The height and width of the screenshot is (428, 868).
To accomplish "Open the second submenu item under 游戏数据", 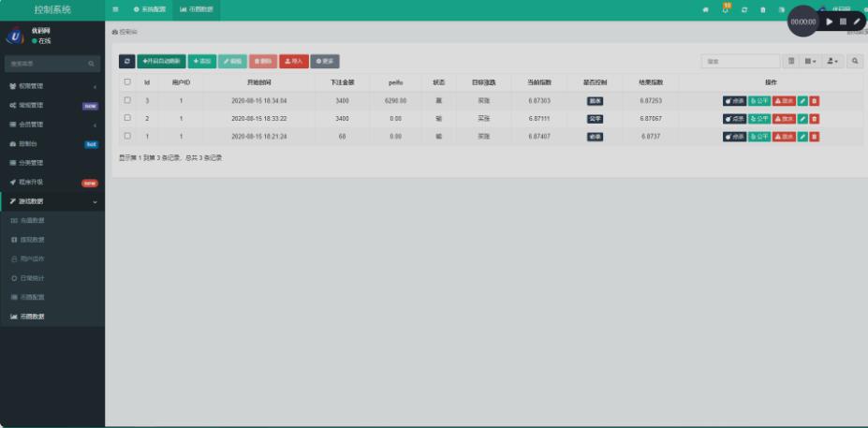I will [52, 240].
